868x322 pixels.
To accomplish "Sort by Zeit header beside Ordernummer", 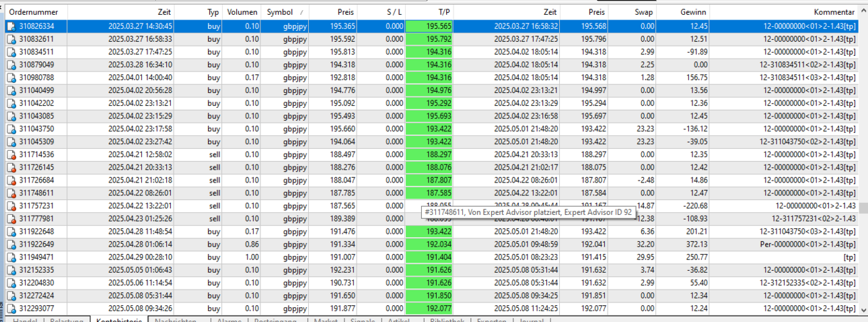I will pos(122,12).
